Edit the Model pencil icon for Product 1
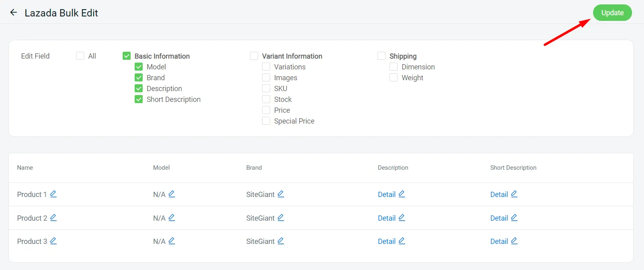 [x=172, y=194]
